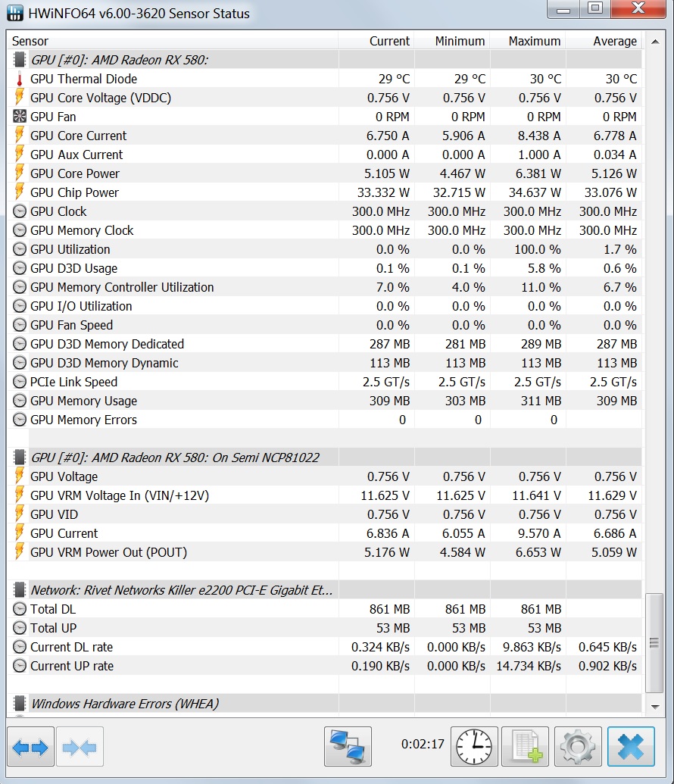674x784 pixels.
Task: Click the Maximum column header
Action: click(528, 41)
